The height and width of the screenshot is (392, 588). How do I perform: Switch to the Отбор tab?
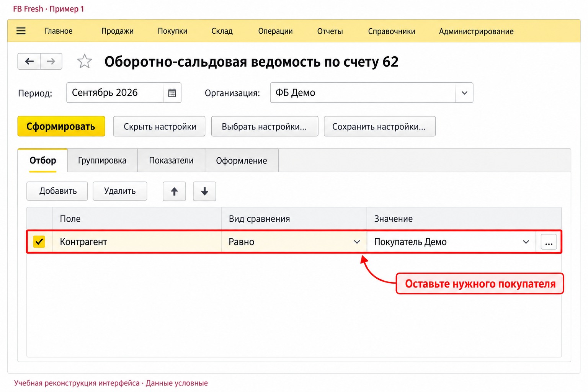coord(43,160)
